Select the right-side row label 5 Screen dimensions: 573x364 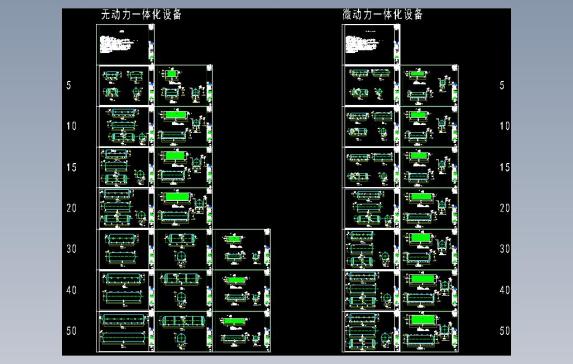[502, 86]
